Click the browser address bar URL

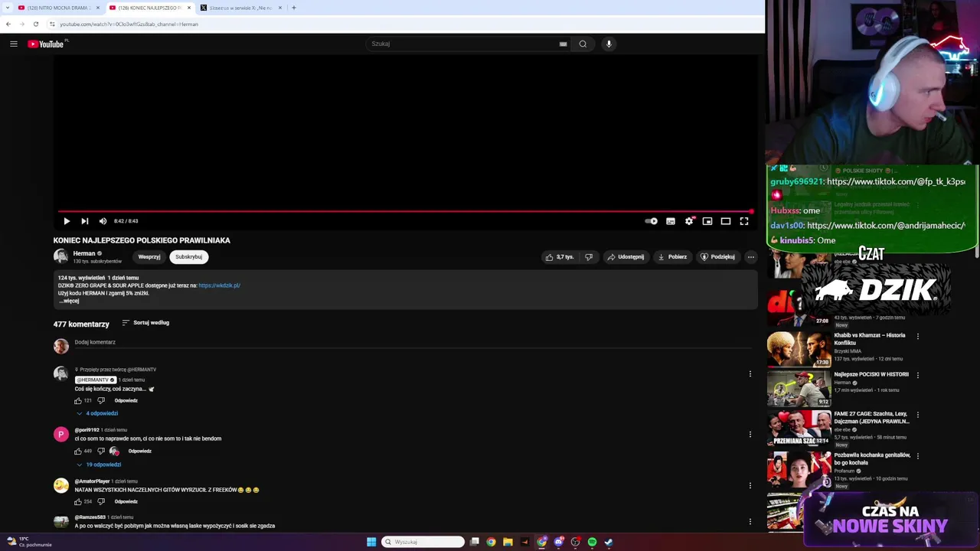129,24
